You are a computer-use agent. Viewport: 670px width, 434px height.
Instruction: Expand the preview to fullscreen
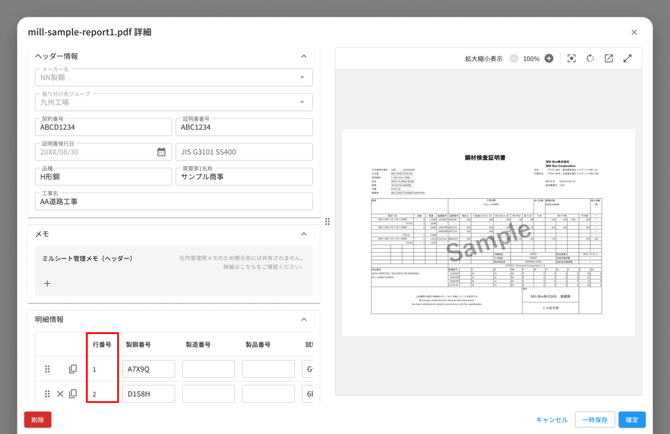coord(627,59)
